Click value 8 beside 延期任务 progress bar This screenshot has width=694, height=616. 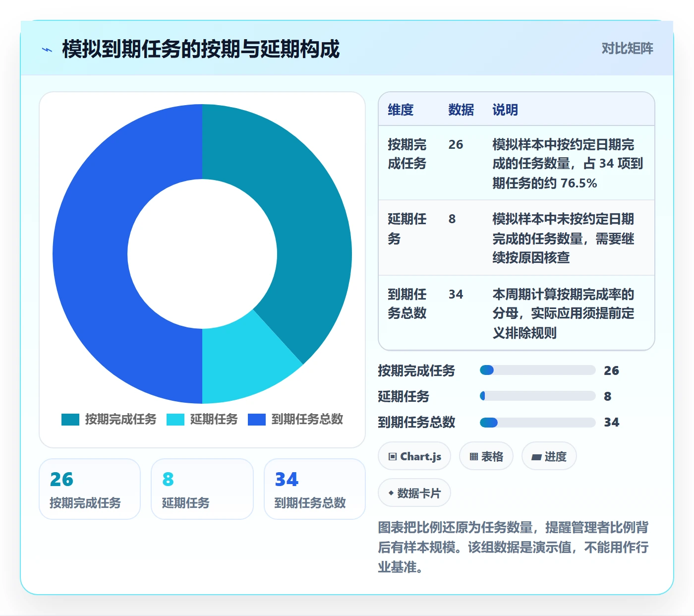[608, 396]
